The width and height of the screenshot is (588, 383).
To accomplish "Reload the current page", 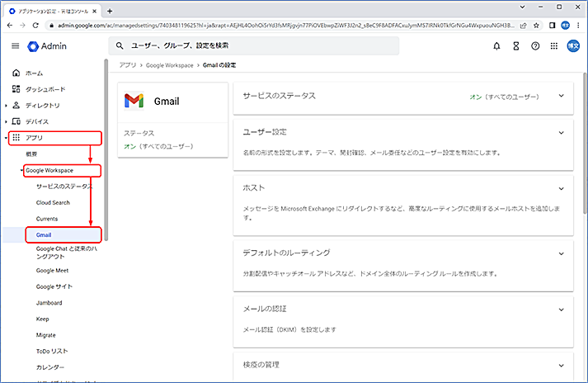I will (35, 25).
